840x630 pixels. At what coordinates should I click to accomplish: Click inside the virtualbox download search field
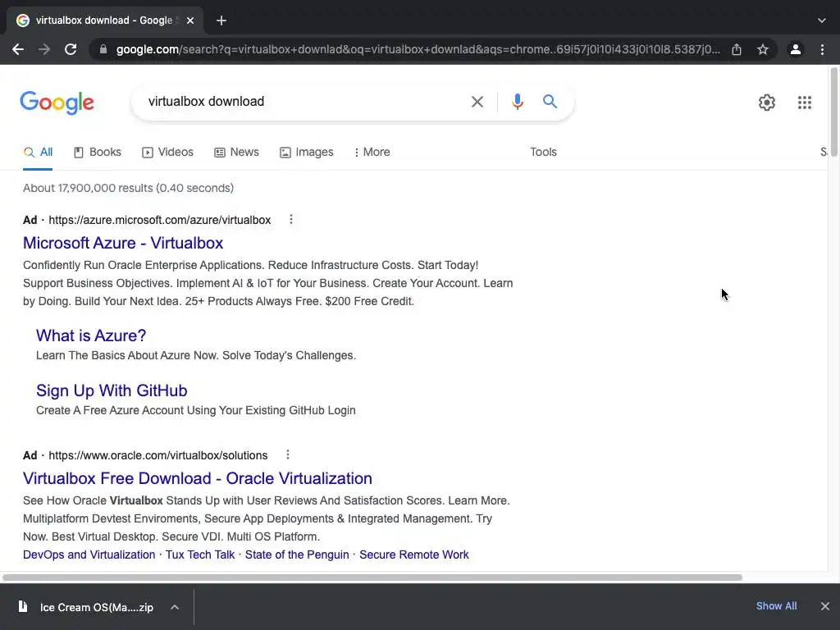pyautogui.click(x=305, y=101)
